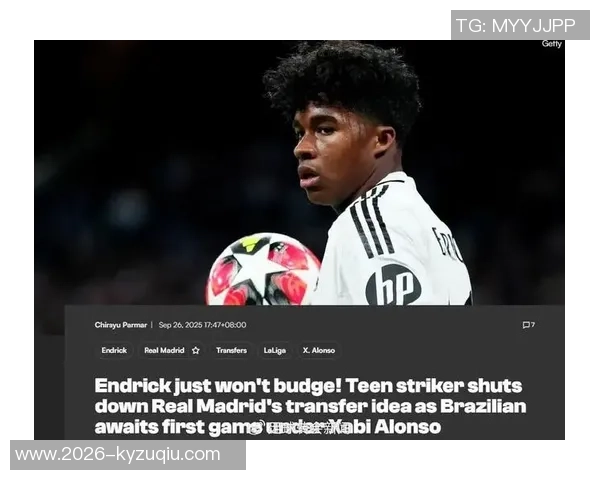Image resolution: width=600 pixels, height=480 pixels.
Task: Open the Endrick just won't budge headline
Action: coord(310,406)
